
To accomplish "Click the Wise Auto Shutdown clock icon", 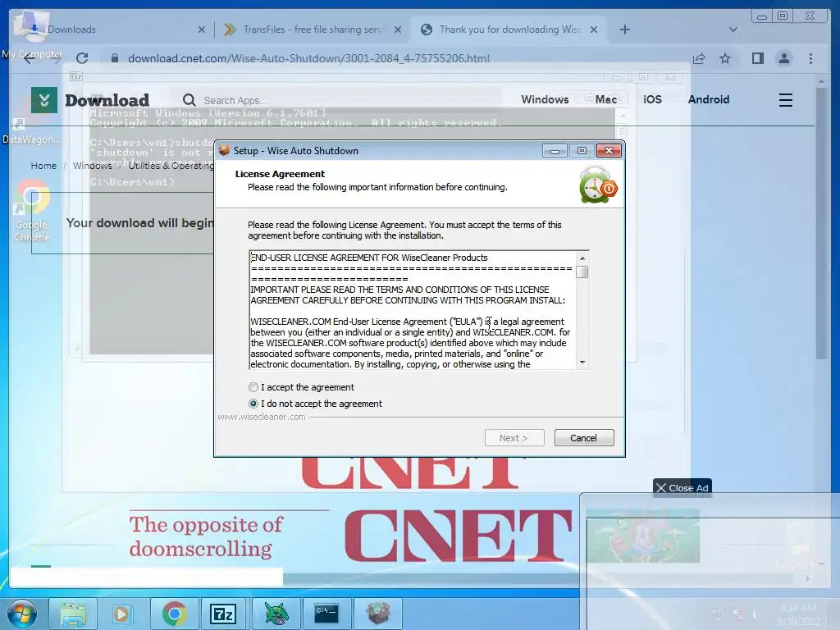I will click(x=597, y=185).
